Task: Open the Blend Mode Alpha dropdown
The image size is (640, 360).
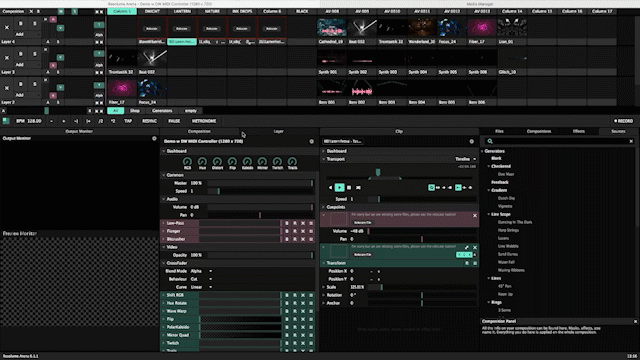Action: [x=201, y=271]
